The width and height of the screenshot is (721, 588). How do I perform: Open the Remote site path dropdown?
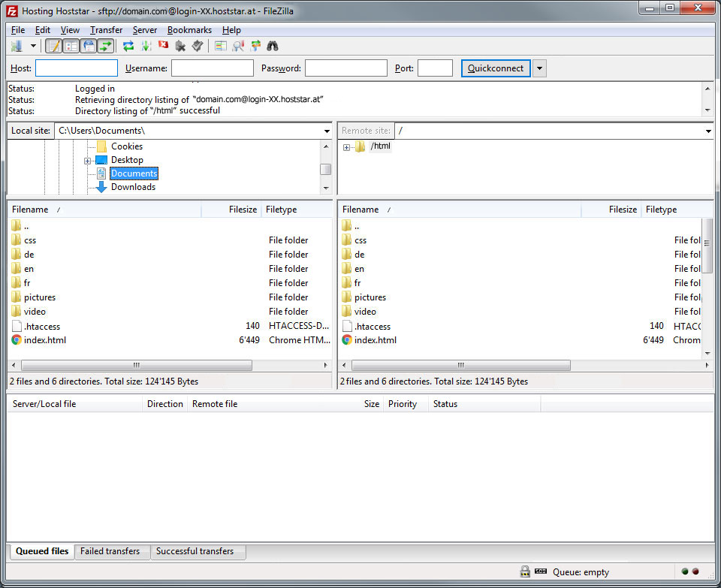point(708,131)
